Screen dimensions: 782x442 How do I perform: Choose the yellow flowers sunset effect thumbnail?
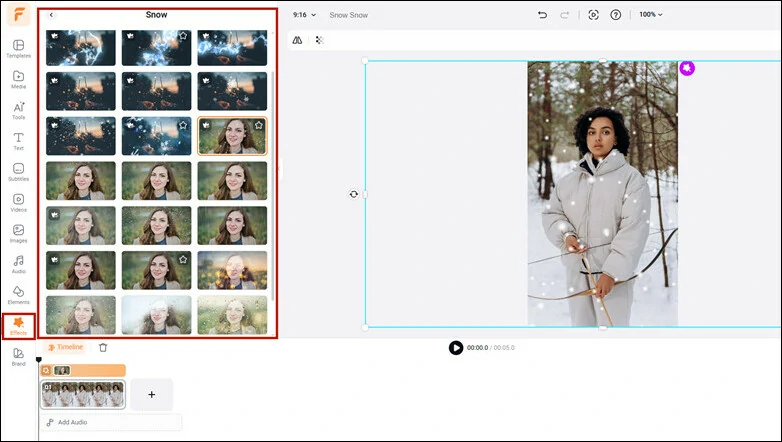(232, 270)
